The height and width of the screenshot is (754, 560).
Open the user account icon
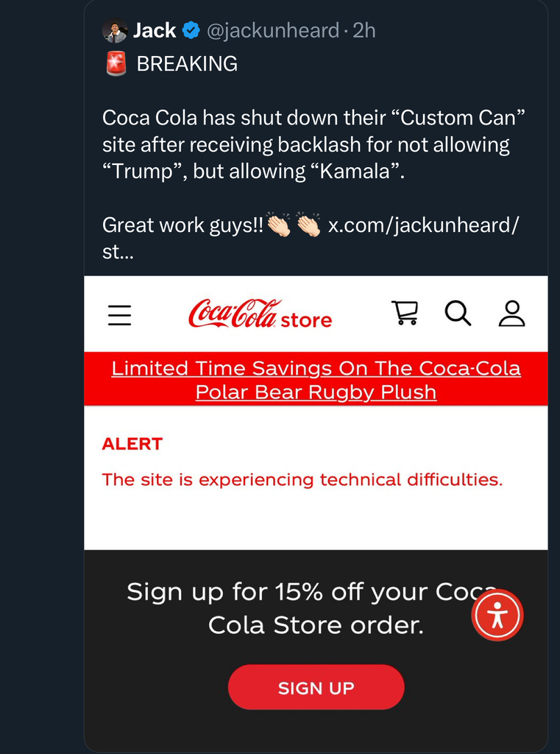511,313
